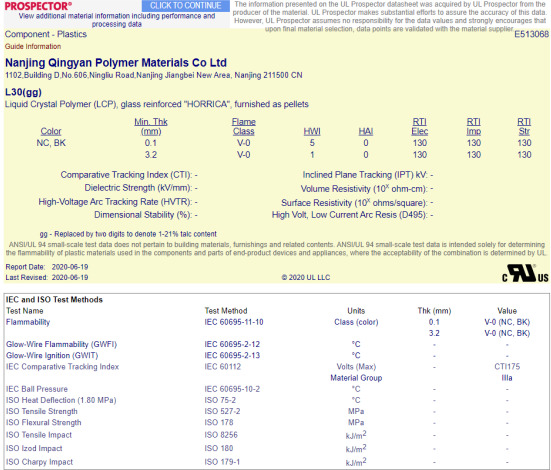Click the Nanjing Qingyan Polymer Materials company name
551x470 pixels.
pos(116,63)
